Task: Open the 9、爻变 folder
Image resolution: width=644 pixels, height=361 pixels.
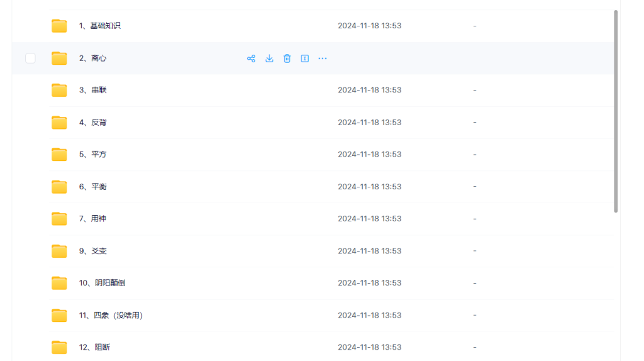Action: 92,251
